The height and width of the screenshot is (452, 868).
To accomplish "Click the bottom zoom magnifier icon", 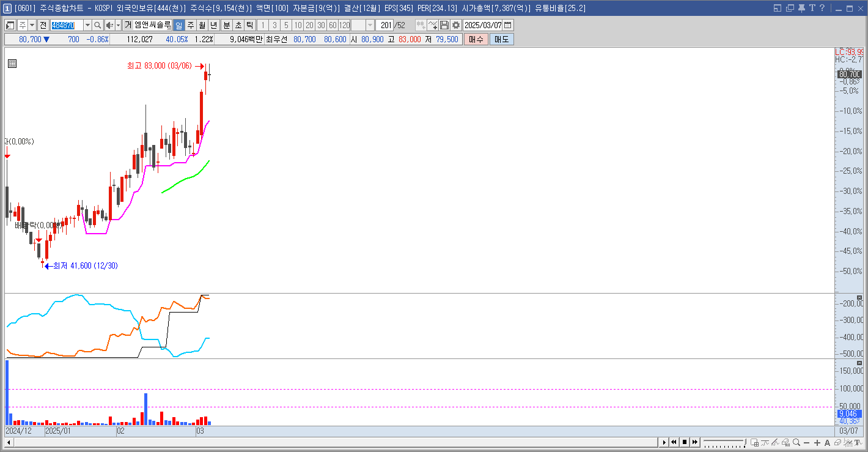I will pyautogui.click(x=796, y=442).
